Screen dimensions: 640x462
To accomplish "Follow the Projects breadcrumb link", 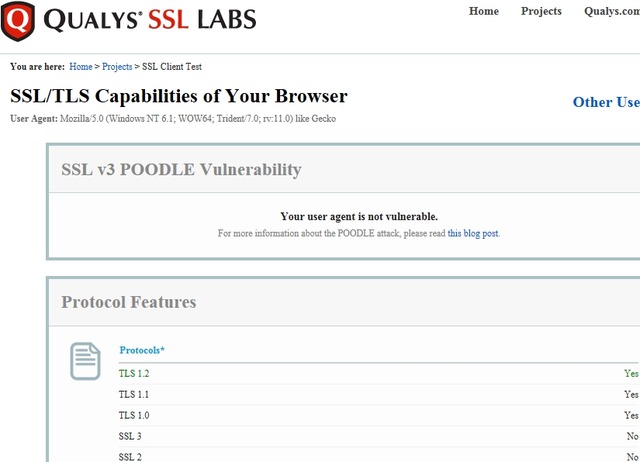I will [117, 67].
